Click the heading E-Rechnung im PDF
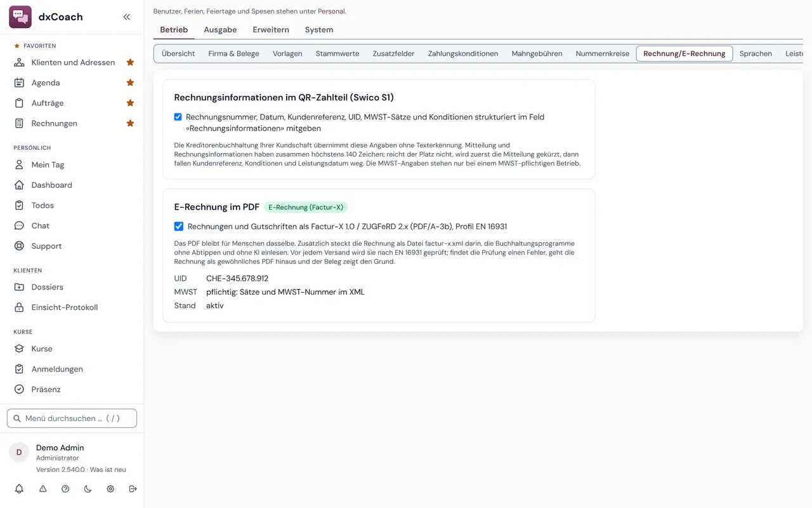Screen dimensions: 812x508 click(x=217, y=207)
